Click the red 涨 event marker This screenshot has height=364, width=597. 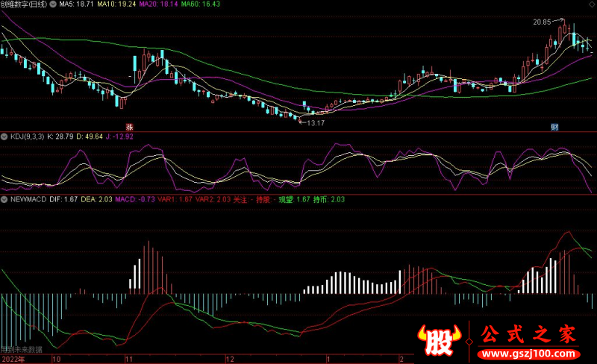pos(129,128)
